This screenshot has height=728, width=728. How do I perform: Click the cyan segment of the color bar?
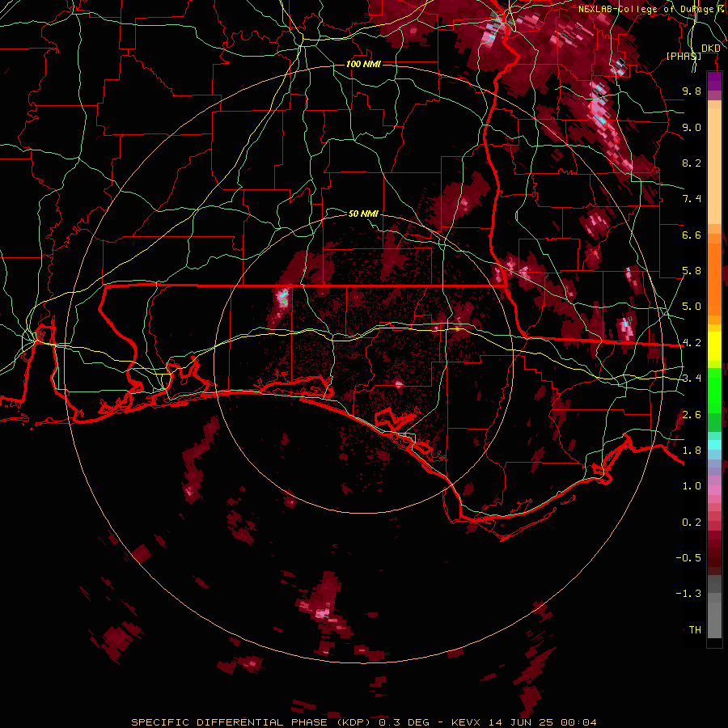(714, 445)
